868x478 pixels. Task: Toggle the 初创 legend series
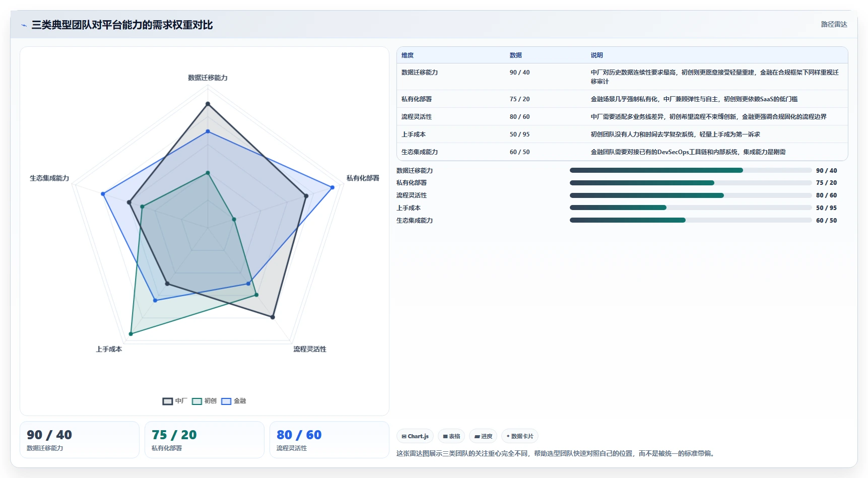(x=204, y=401)
